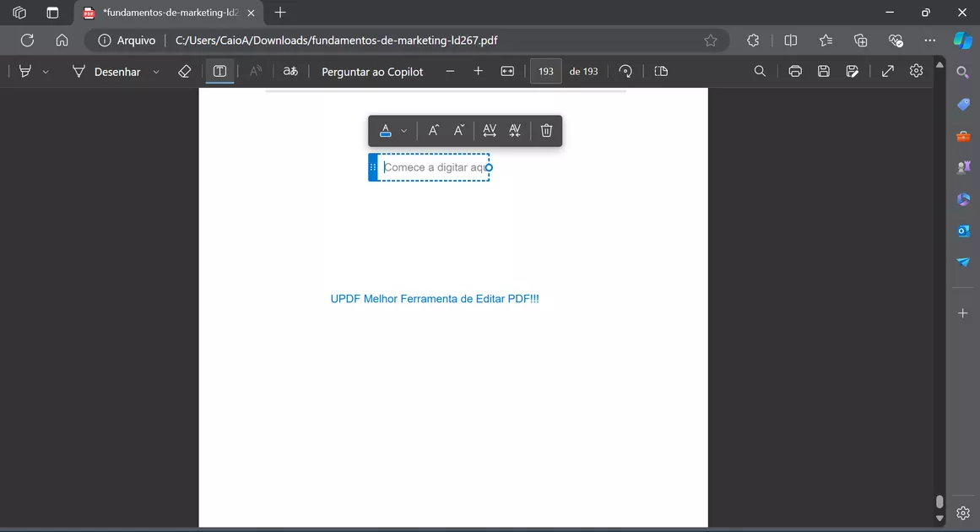Increase font size in the text toolbar

coord(433,130)
